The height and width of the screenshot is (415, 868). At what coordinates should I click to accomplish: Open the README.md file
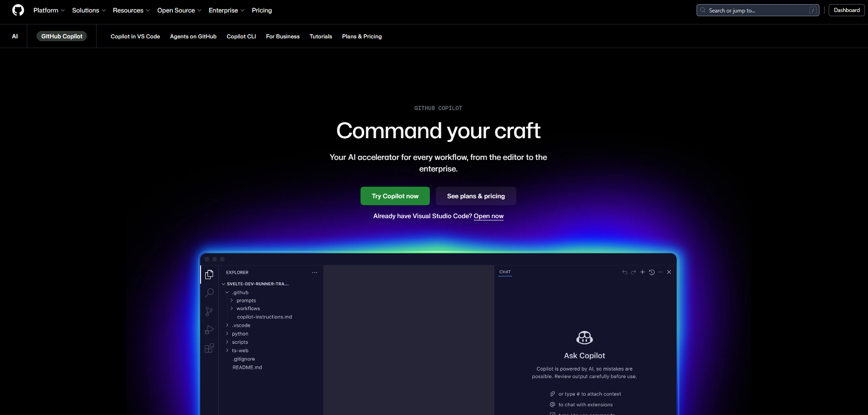click(x=247, y=367)
